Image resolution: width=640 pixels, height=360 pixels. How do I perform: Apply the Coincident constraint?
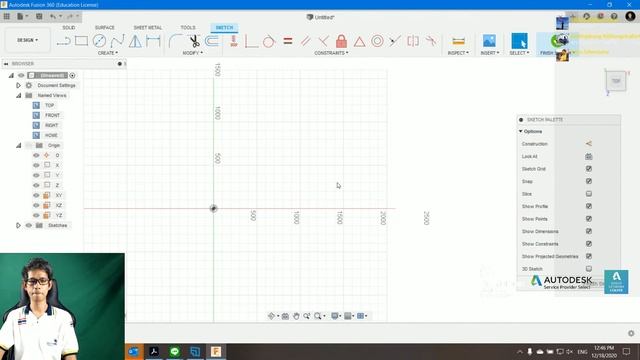pyautogui.click(x=252, y=41)
